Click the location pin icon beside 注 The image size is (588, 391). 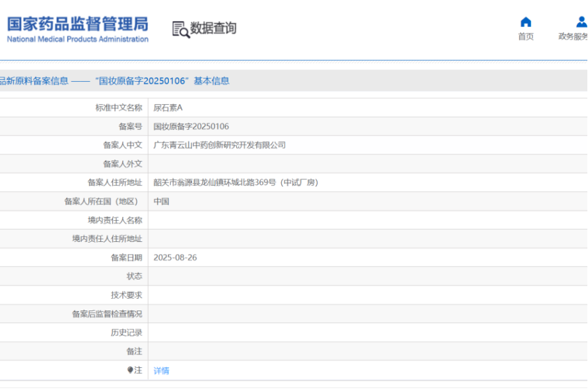[x=130, y=370]
